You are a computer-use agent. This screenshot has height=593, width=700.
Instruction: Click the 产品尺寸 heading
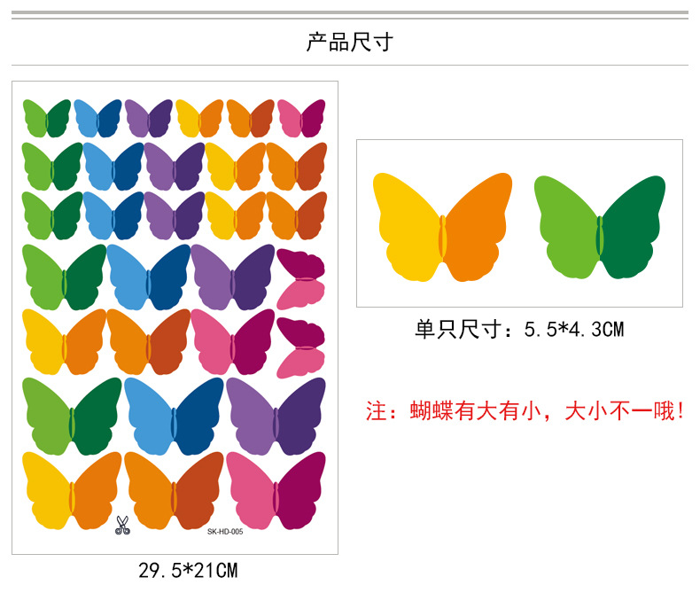click(349, 43)
